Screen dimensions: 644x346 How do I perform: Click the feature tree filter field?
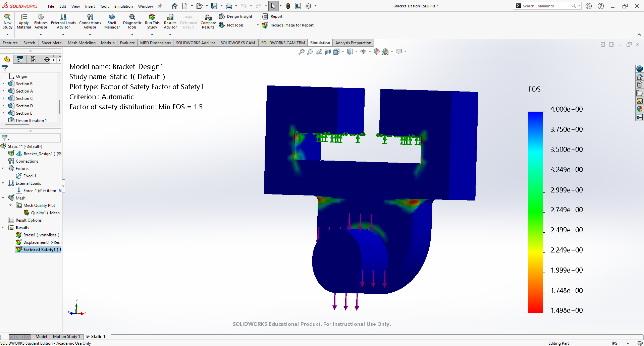click(x=31, y=68)
